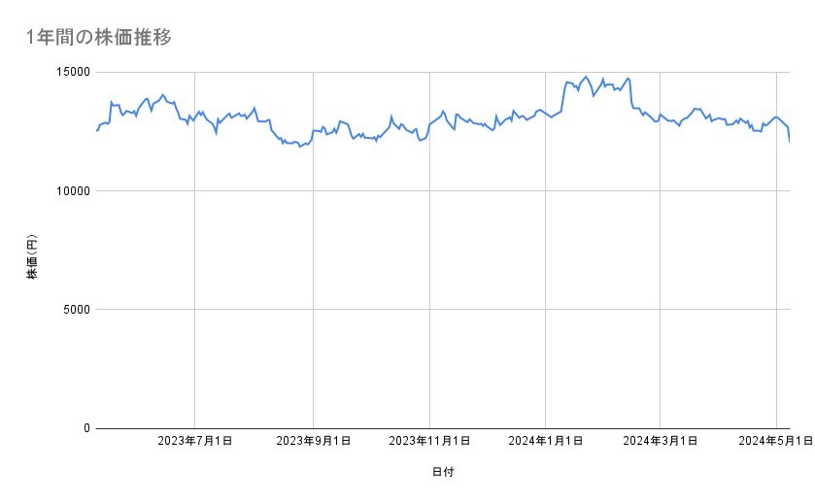815x504 pixels.
Task: Click the "2024年3月1日" x-axis label
Action: point(660,442)
